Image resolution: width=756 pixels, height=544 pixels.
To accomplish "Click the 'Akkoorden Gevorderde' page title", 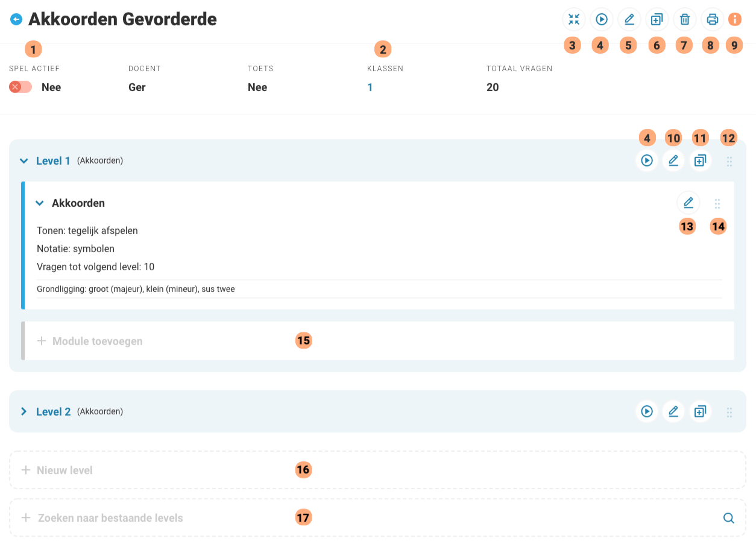I will (x=122, y=19).
